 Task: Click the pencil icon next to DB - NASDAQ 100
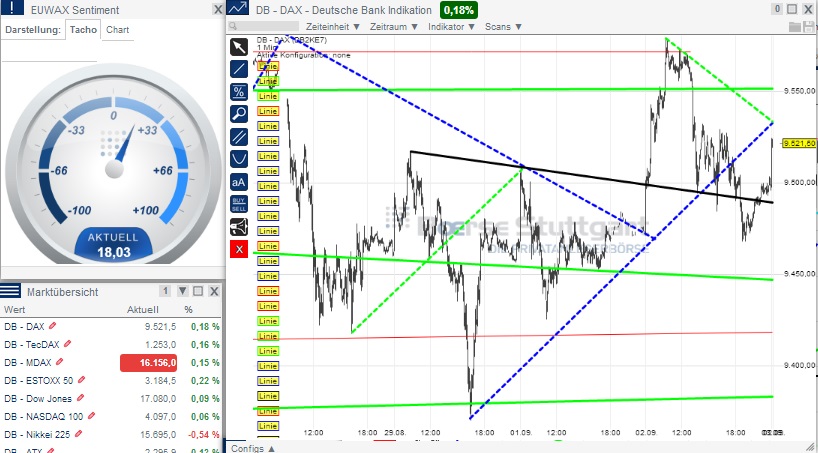point(91,416)
